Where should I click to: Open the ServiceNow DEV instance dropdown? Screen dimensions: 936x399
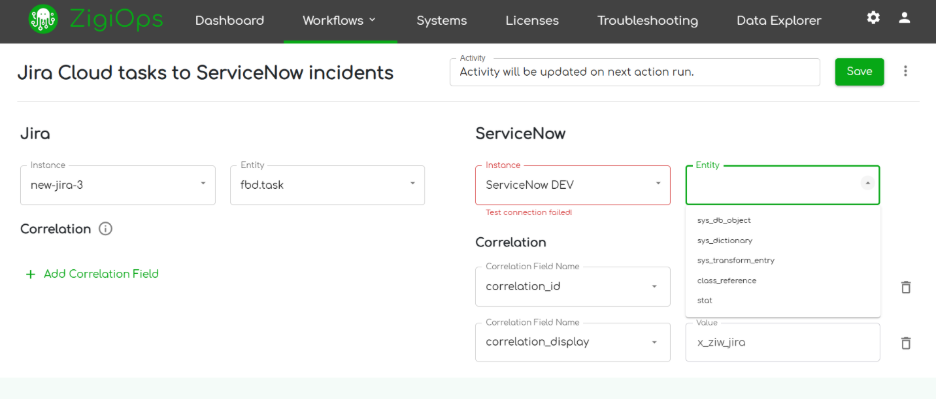tap(573, 185)
